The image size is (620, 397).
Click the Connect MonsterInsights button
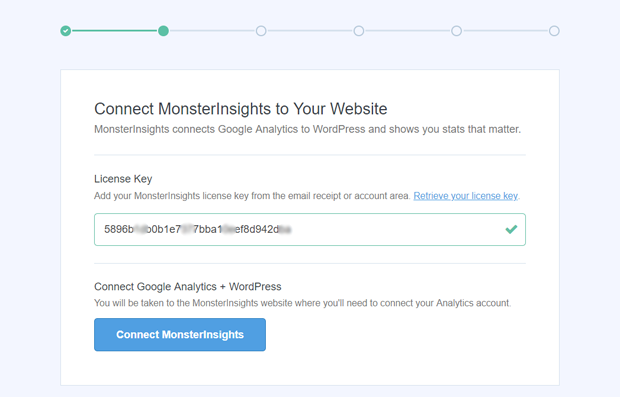180,335
